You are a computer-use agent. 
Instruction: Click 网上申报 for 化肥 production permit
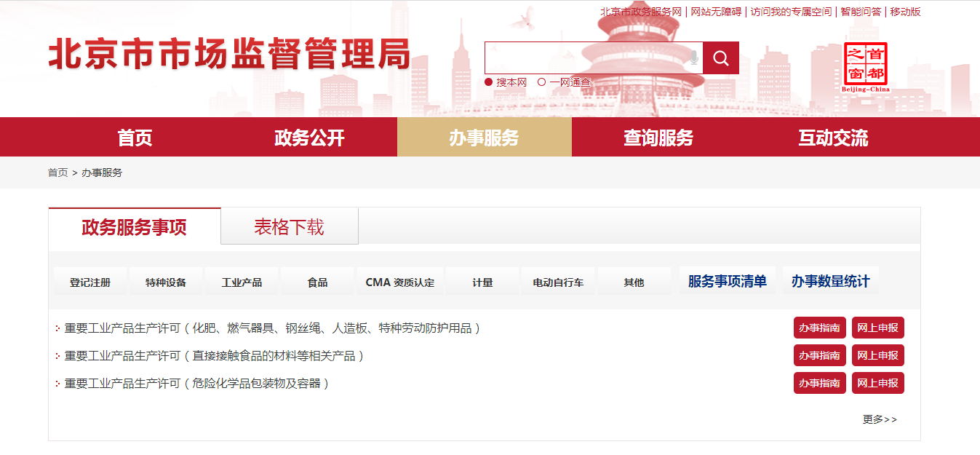pos(880,327)
